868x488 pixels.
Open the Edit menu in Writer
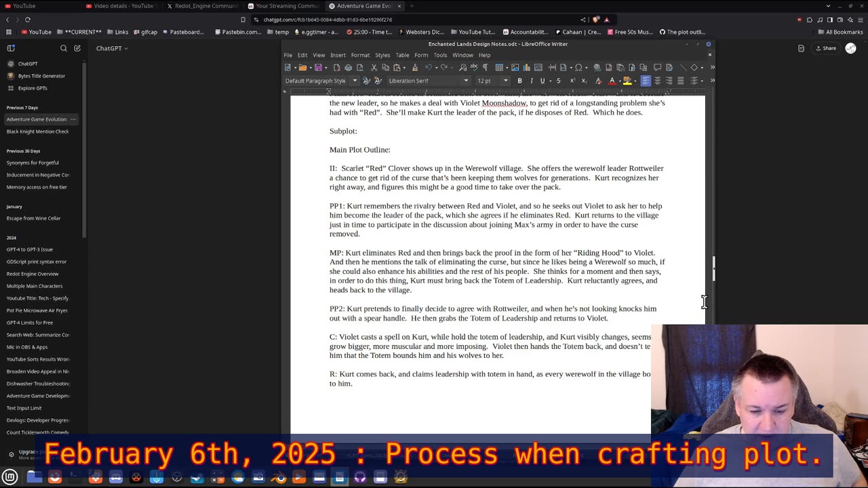(x=302, y=55)
